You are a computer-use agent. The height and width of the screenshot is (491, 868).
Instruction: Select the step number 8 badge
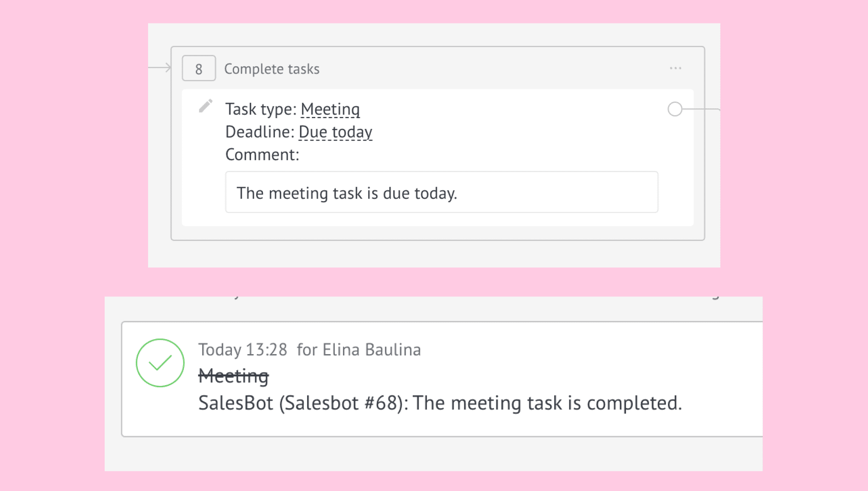(x=199, y=68)
